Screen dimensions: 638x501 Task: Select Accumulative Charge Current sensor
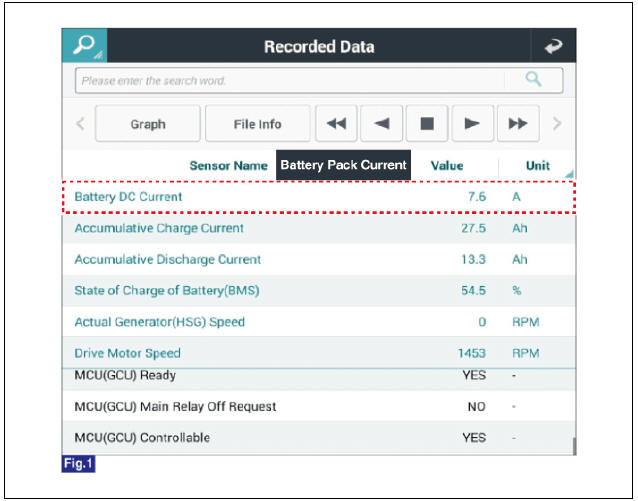pyautogui.click(x=319, y=228)
